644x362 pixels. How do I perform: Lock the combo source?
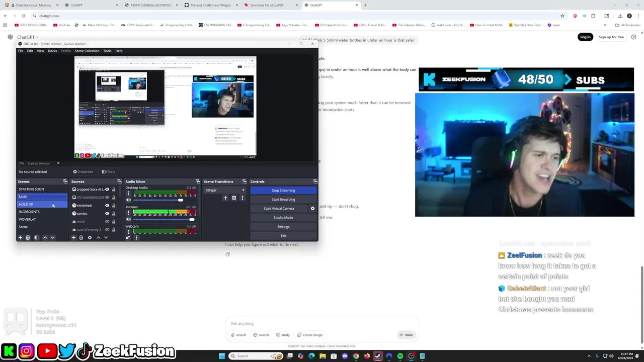coord(114,214)
